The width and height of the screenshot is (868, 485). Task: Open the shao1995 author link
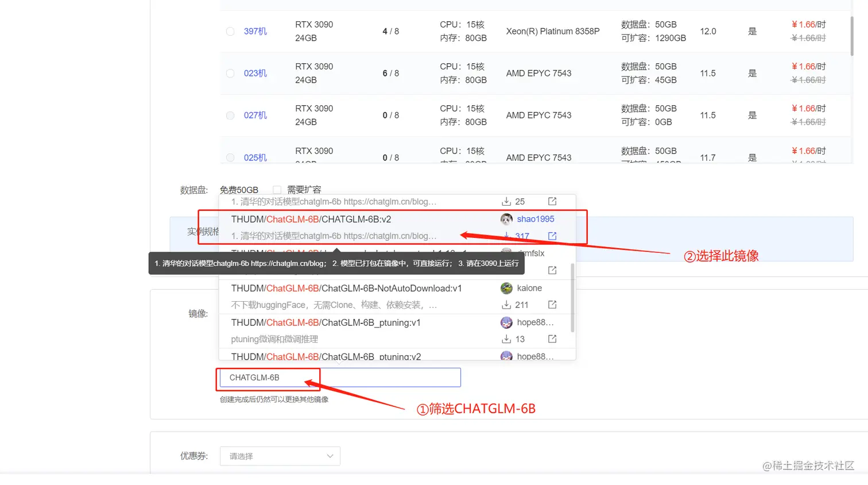(x=536, y=219)
